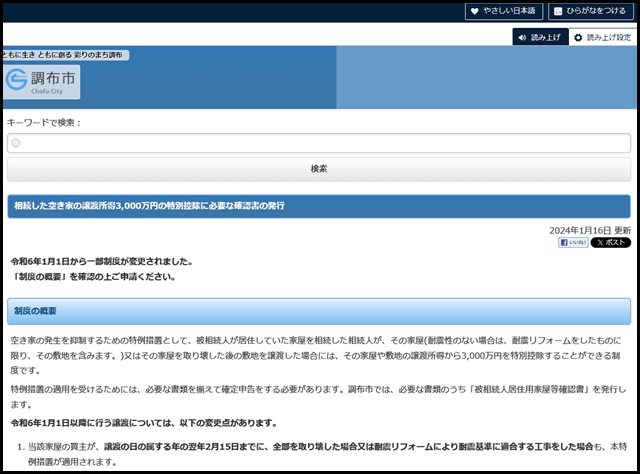Screen dimensions: 640x474
Task: Click the 検索 search button
Action: (319, 169)
